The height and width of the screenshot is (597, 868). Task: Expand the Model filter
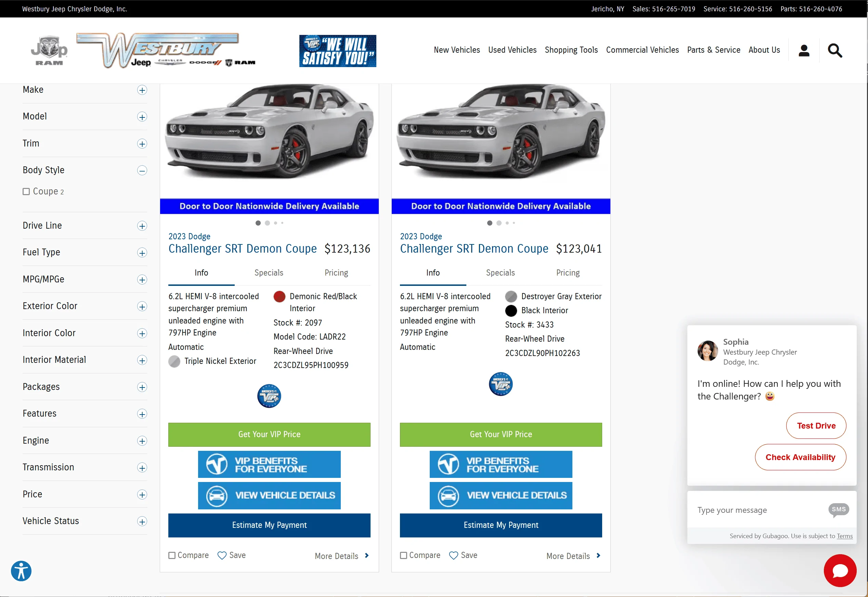pos(142,117)
